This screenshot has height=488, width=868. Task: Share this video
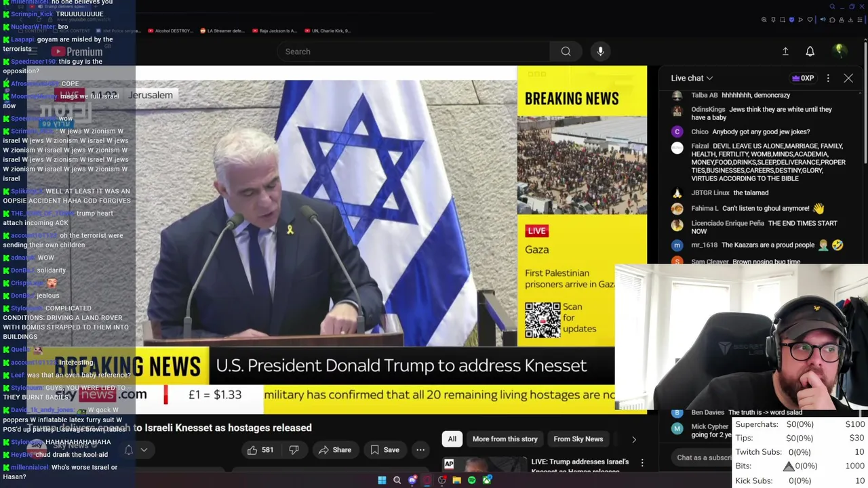click(335, 450)
